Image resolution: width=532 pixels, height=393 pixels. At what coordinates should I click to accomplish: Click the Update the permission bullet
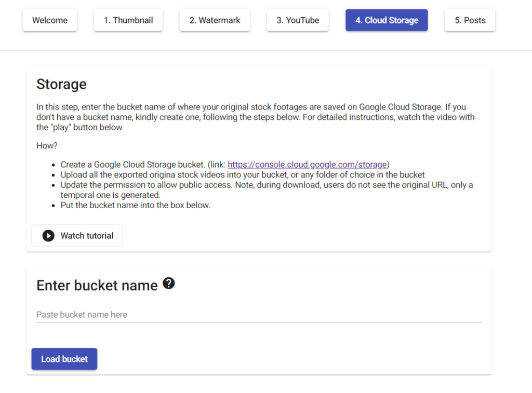266,189
